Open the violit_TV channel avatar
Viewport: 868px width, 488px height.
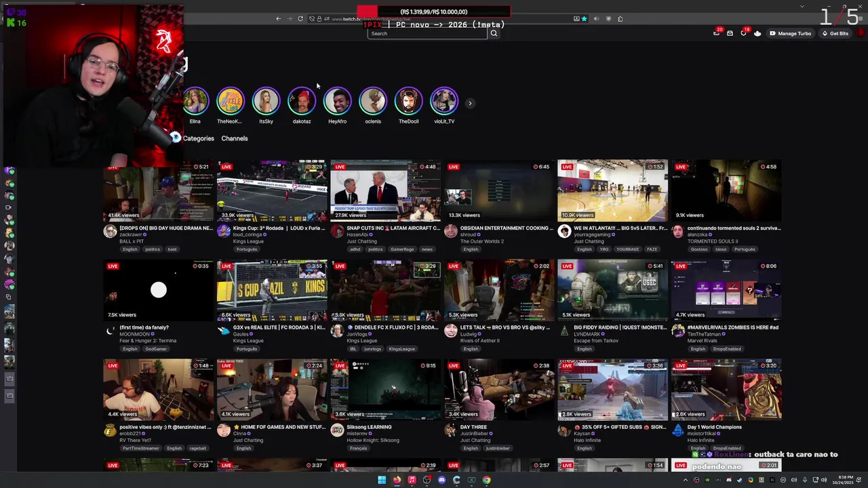pos(444,101)
